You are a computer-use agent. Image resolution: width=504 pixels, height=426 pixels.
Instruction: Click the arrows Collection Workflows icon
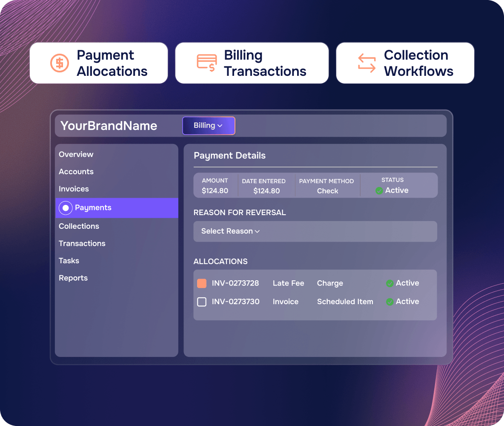tap(367, 63)
